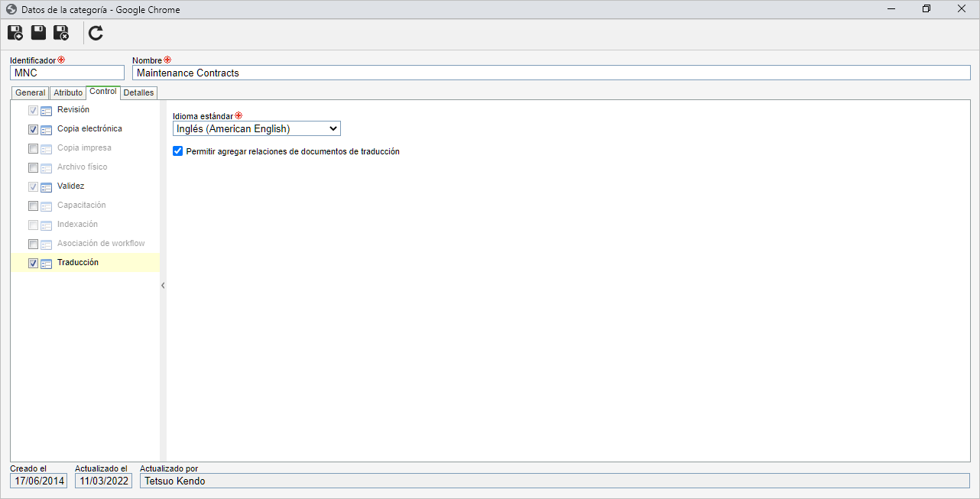Click the Nombre field with Maintenance Contracts
This screenshot has height=499, width=980.
click(551, 73)
